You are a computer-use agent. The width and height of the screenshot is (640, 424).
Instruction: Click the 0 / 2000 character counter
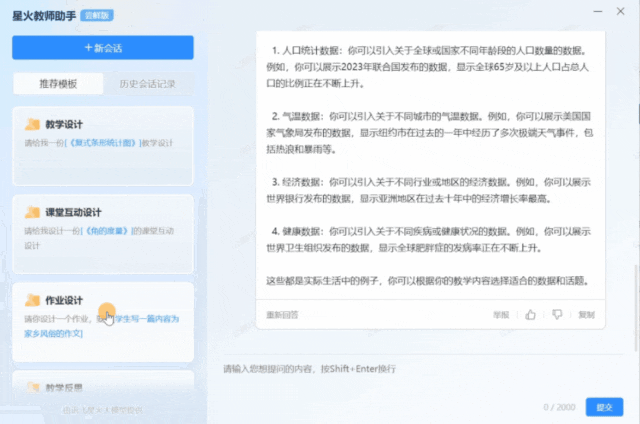point(559,407)
